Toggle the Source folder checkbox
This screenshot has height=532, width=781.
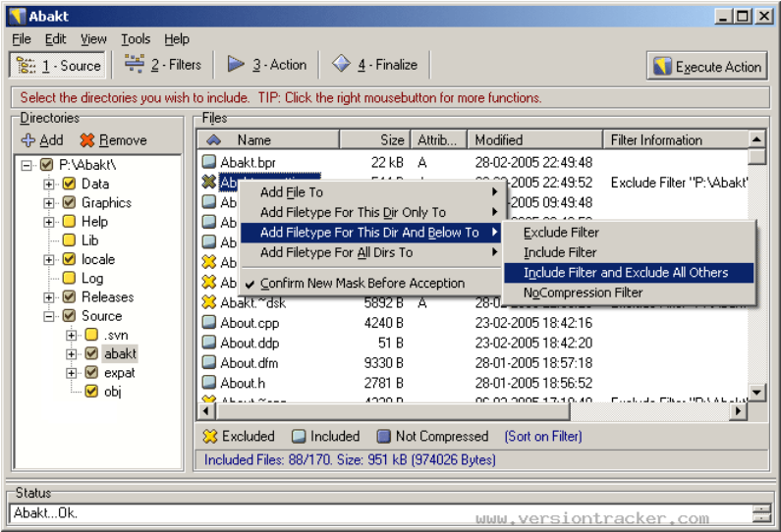[x=69, y=316]
